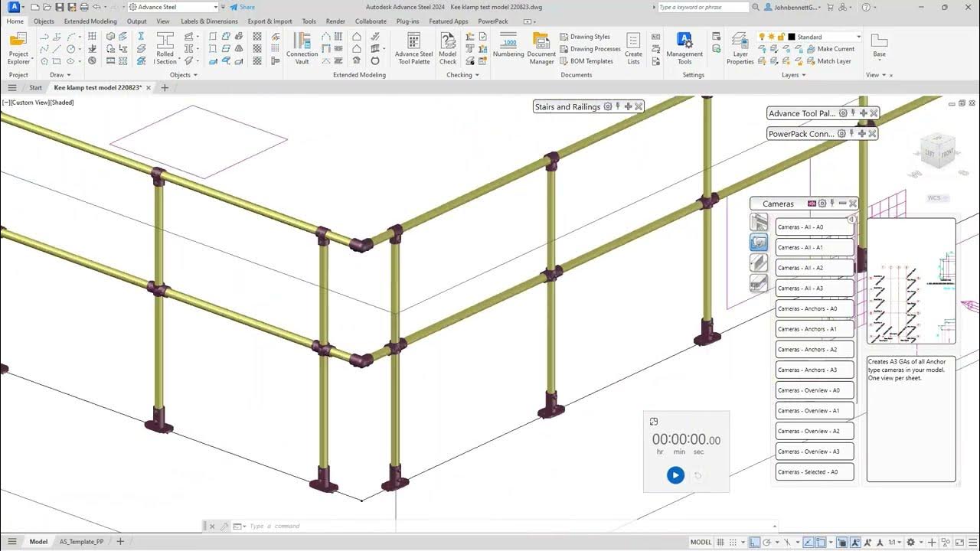
Task: Open the Project Explorer tool
Action: tap(18, 48)
